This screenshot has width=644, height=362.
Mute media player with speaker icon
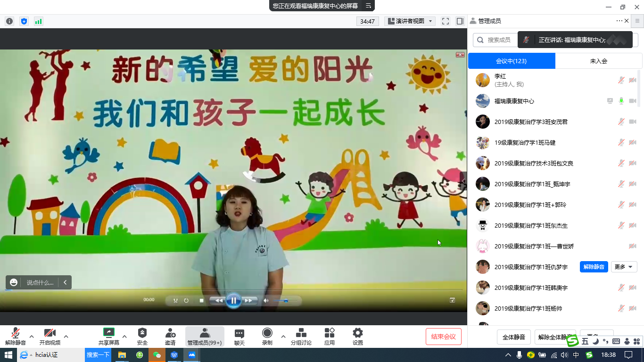(266, 300)
